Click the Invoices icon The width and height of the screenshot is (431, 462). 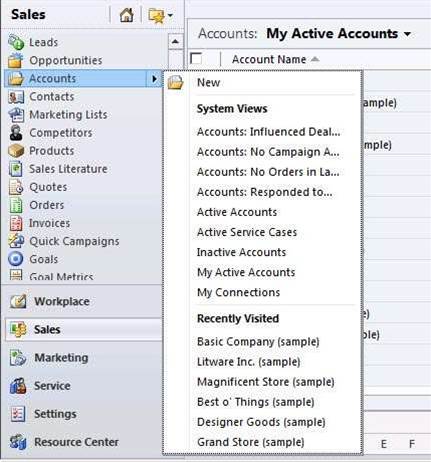(x=16, y=223)
